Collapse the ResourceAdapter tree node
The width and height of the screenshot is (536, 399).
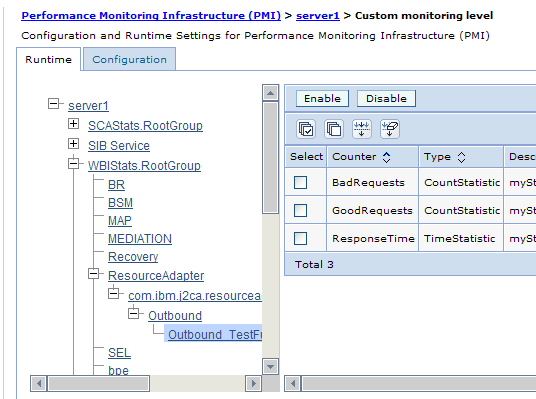coord(93,273)
